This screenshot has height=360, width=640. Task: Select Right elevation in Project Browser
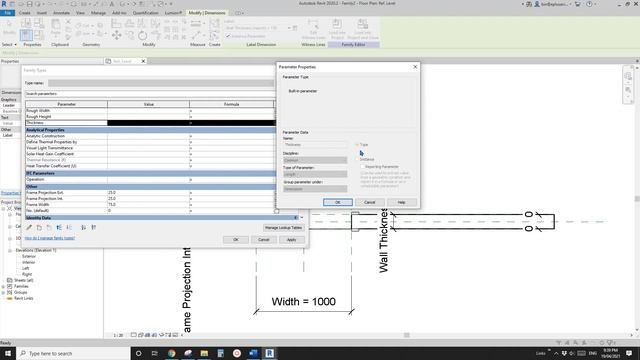click(27, 274)
